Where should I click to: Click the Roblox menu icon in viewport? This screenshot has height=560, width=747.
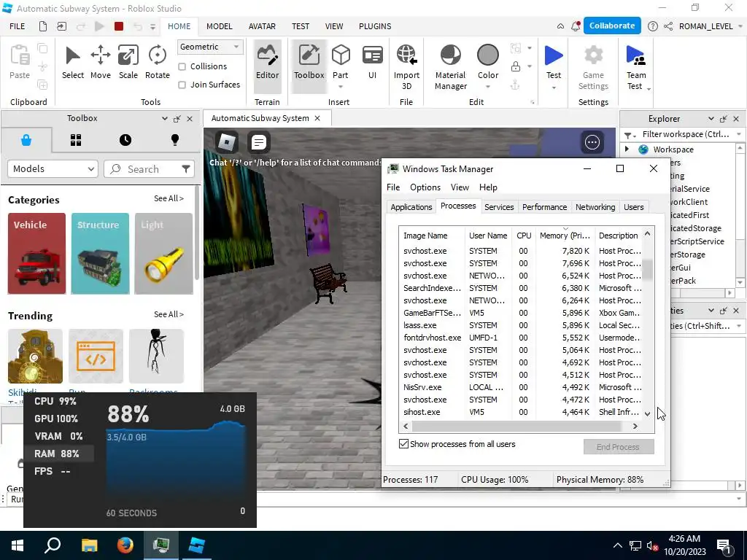point(227,142)
